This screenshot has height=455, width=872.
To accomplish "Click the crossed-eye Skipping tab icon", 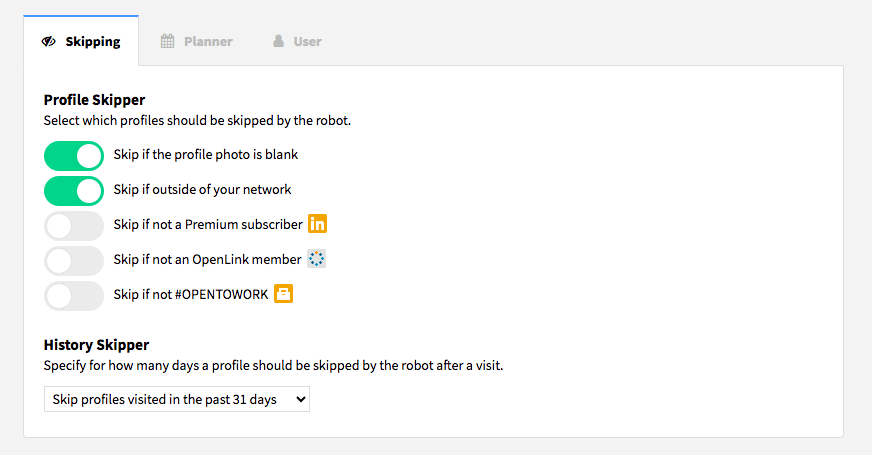I will (x=49, y=41).
